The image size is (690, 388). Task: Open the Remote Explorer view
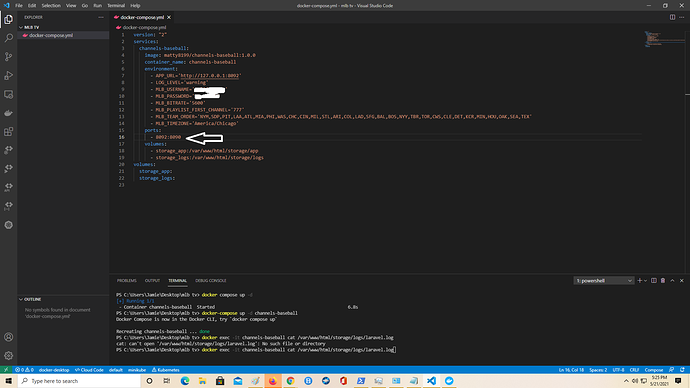8,94
